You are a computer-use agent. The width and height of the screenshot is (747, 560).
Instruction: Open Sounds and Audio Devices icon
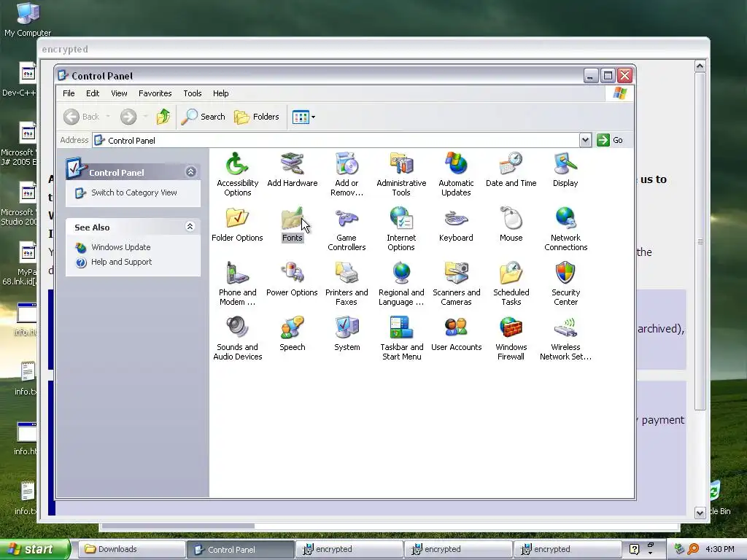(237, 338)
